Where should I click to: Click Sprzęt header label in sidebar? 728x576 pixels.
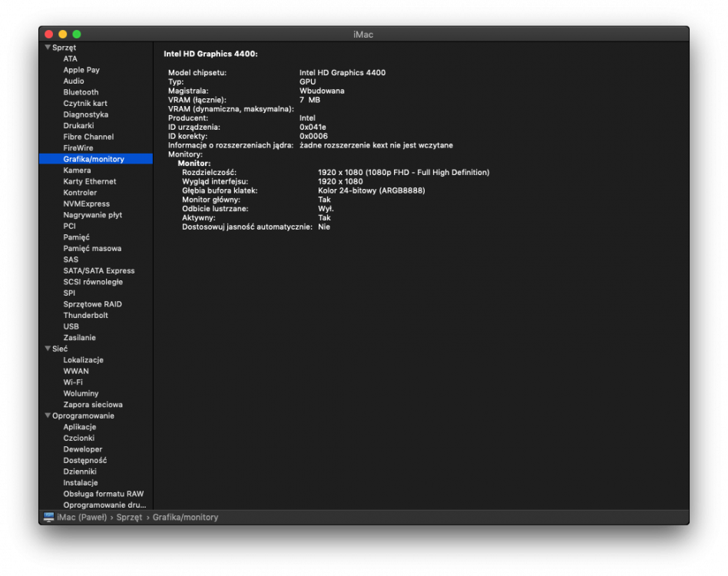coord(64,48)
